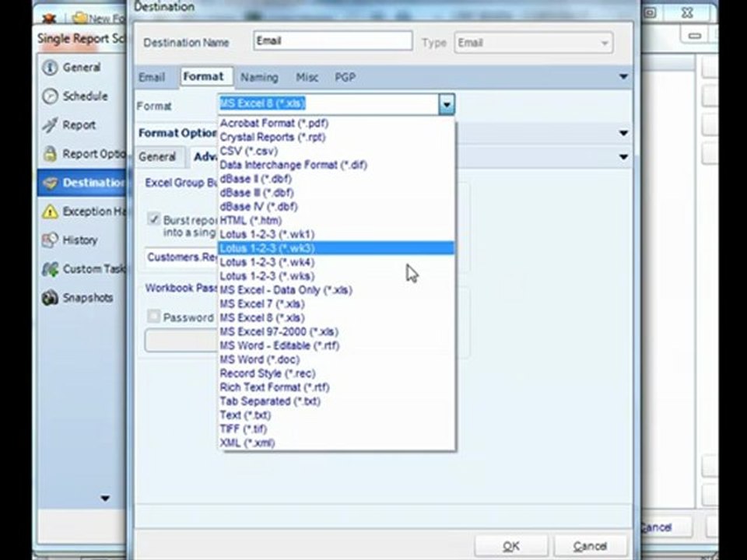This screenshot has width=747, height=560.
Task: Expand the tab strip overflow arrow beside PGP
Action: [x=623, y=77]
